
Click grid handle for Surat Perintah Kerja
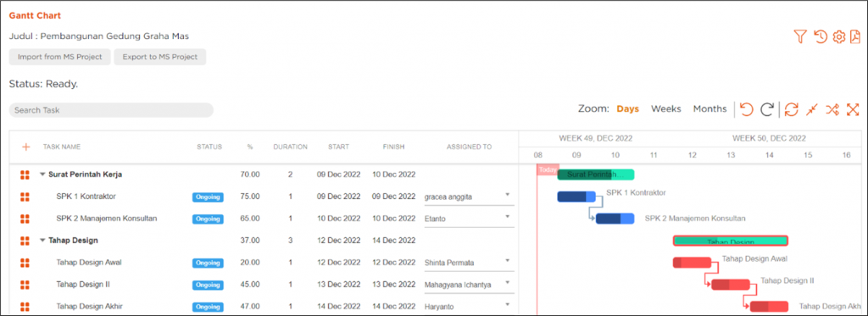pos(25,175)
